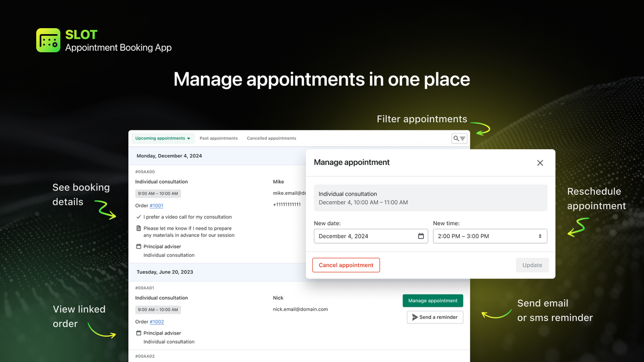Open order #1002 link

pyautogui.click(x=156, y=322)
